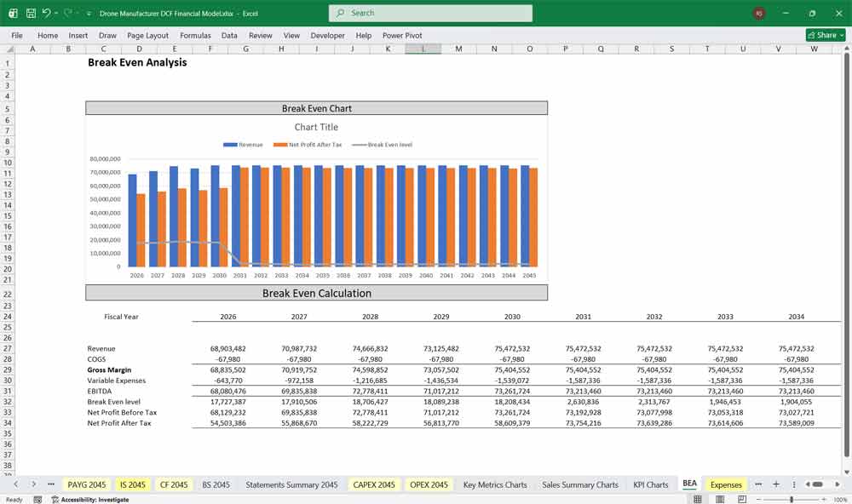
Task: Open the Search box in the title bar
Action: 429,13
